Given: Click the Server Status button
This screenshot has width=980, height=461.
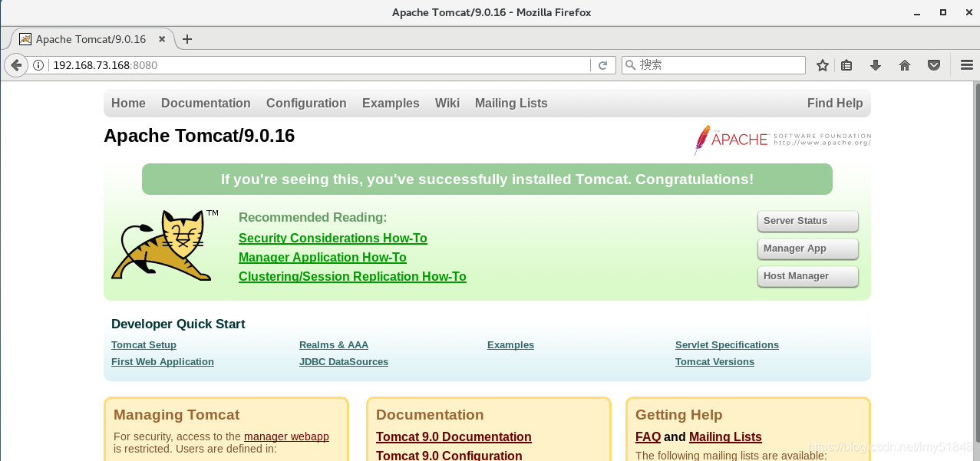Looking at the screenshot, I should pos(807,221).
